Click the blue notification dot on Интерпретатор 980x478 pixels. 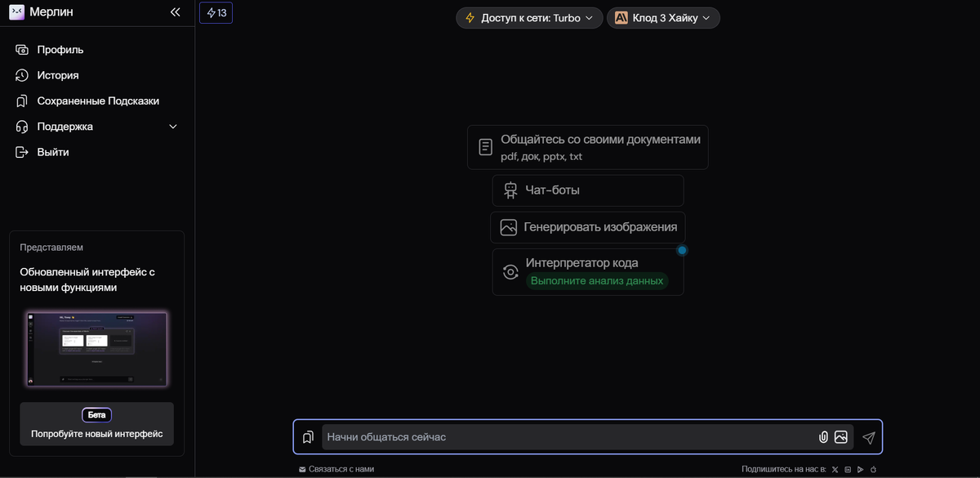pos(682,250)
